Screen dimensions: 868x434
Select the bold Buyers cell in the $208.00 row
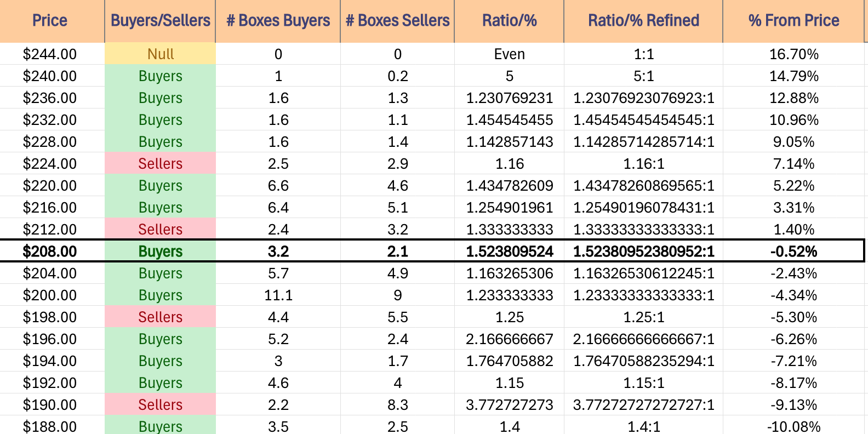coord(160,251)
